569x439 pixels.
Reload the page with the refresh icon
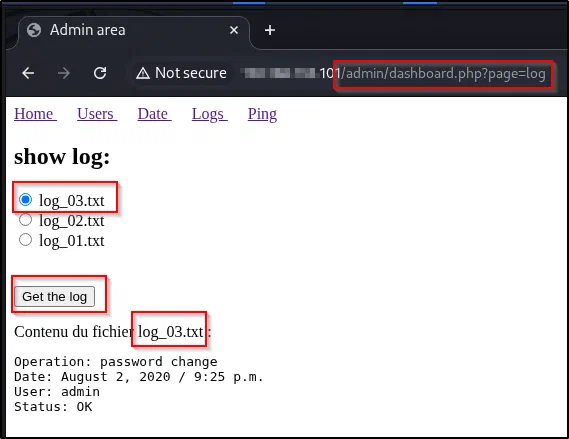pos(100,73)
